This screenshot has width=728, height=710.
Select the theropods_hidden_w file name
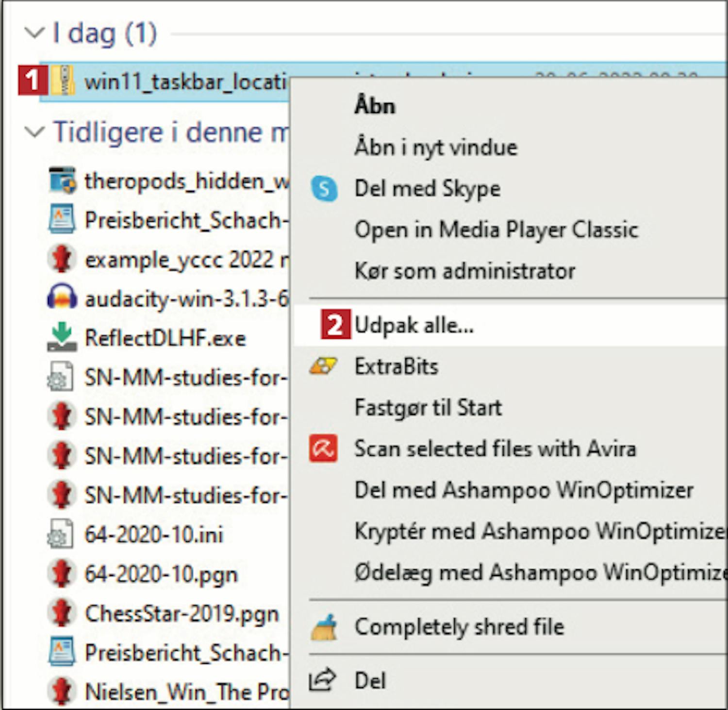coord(187,181)
